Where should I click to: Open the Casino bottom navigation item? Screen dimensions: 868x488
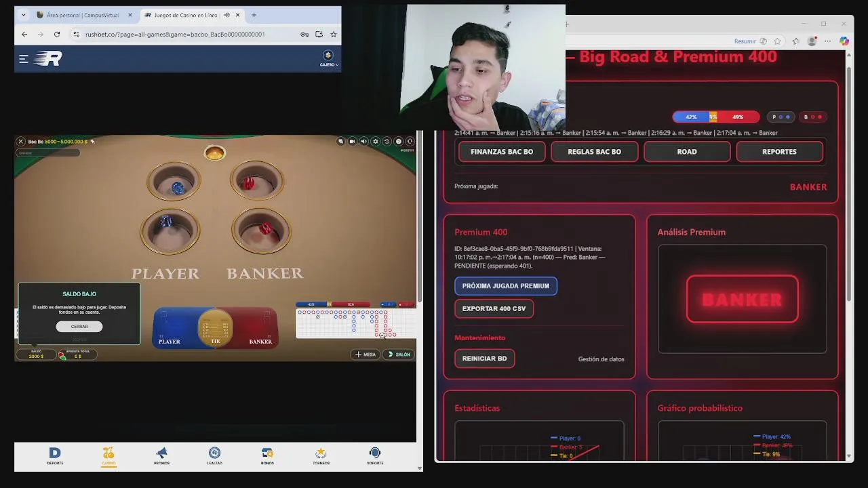pyautogui.click(x=108, y=456)
